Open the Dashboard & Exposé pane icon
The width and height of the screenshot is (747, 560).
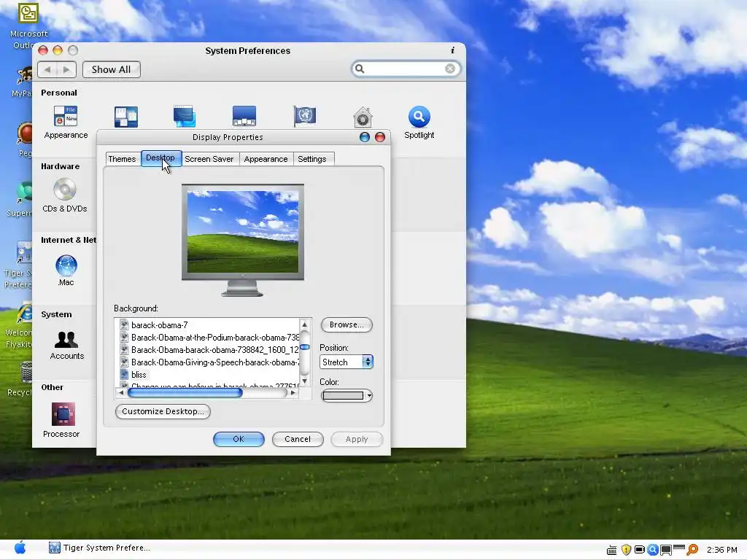[125, 117]
